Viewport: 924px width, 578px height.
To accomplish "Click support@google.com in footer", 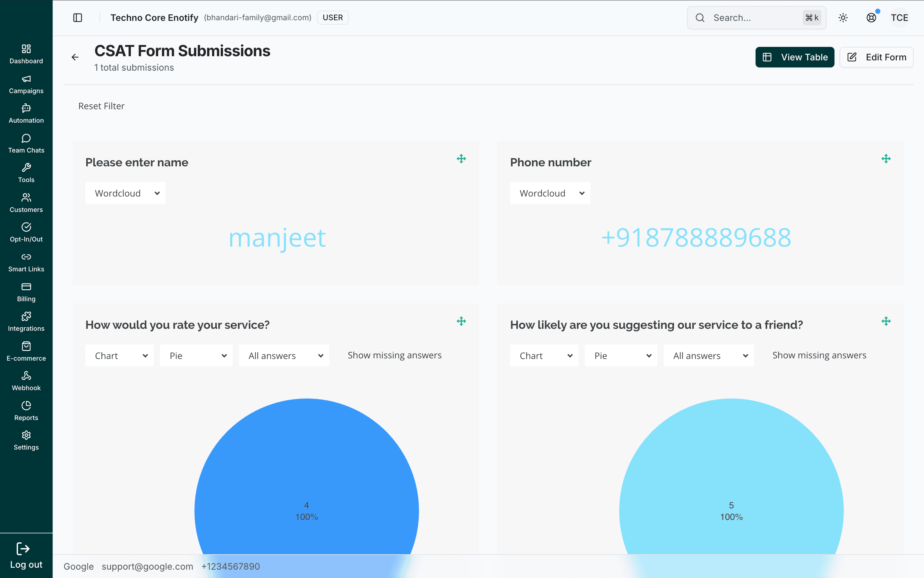I will pos(147,566).
